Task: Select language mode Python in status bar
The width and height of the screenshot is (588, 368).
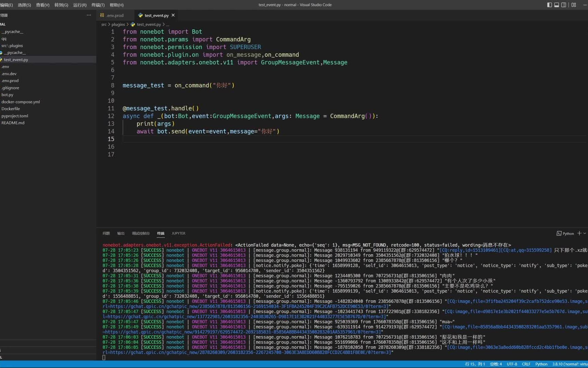Action: coord(541,364)
